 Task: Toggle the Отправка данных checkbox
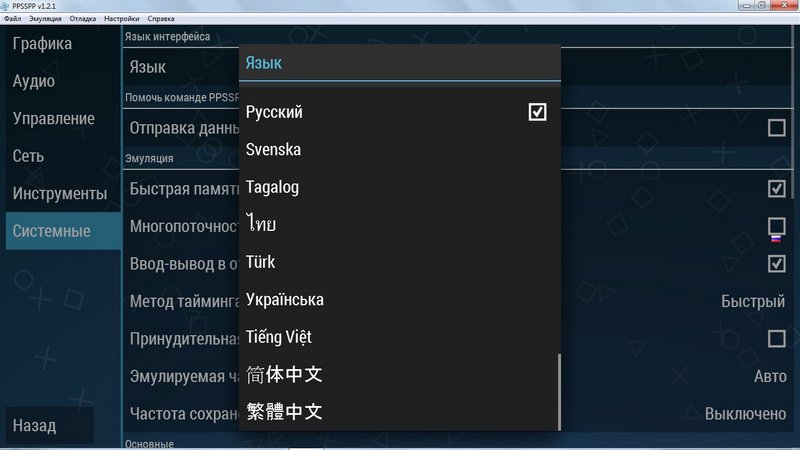(x=777, y=128)
